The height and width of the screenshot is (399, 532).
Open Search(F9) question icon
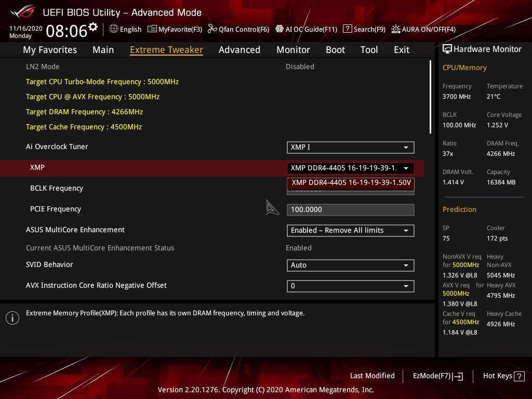click(347, 29)
